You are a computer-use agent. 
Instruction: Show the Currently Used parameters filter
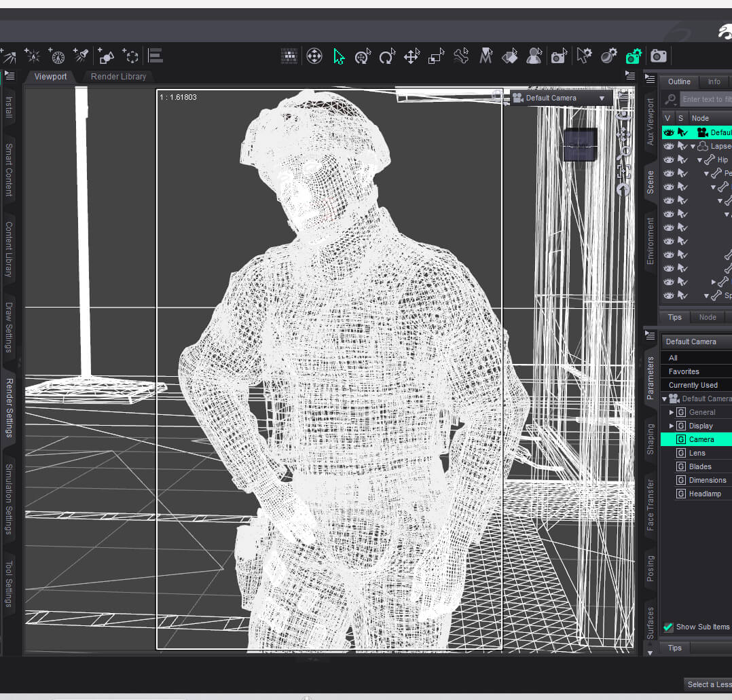(696, 385)
